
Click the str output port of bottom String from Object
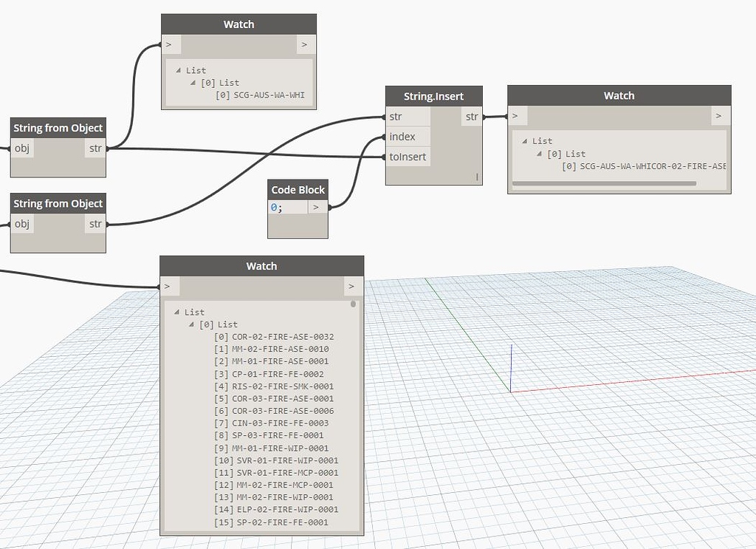[x=95, y=223]
